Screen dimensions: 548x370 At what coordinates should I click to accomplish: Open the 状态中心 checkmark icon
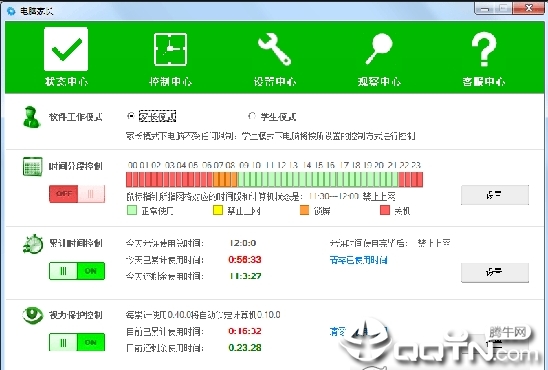pyautogui.click(x=66, y=49)
